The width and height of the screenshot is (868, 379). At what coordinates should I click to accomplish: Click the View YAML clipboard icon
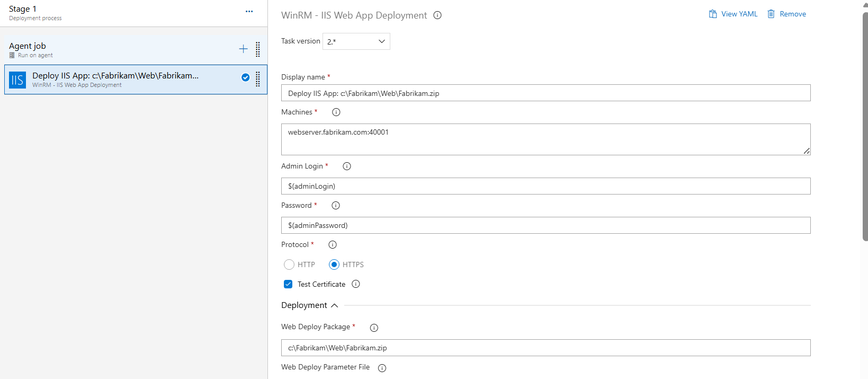click(x=713, y=14)
